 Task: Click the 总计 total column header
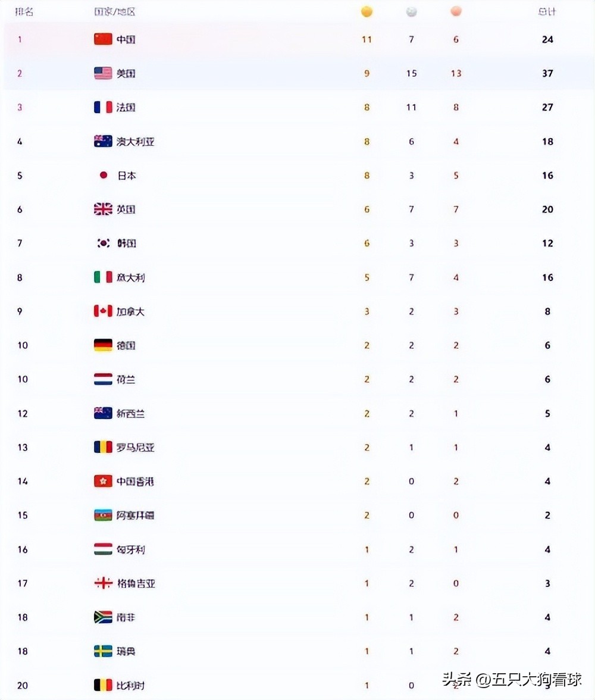point(547,12)
